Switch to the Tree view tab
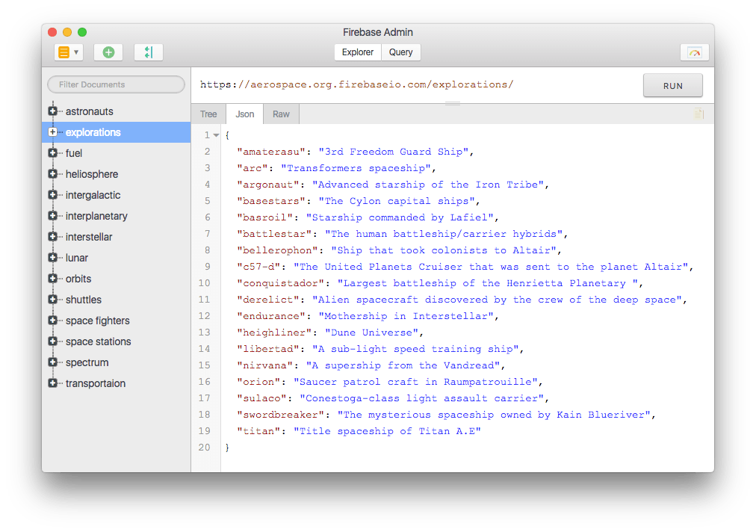 pos(208,114)
